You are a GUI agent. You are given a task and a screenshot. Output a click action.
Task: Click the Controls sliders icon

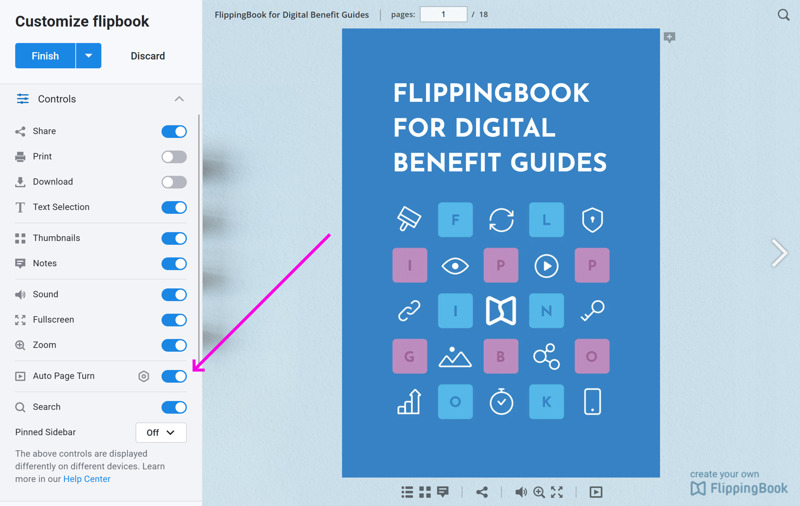click(22, 99)
